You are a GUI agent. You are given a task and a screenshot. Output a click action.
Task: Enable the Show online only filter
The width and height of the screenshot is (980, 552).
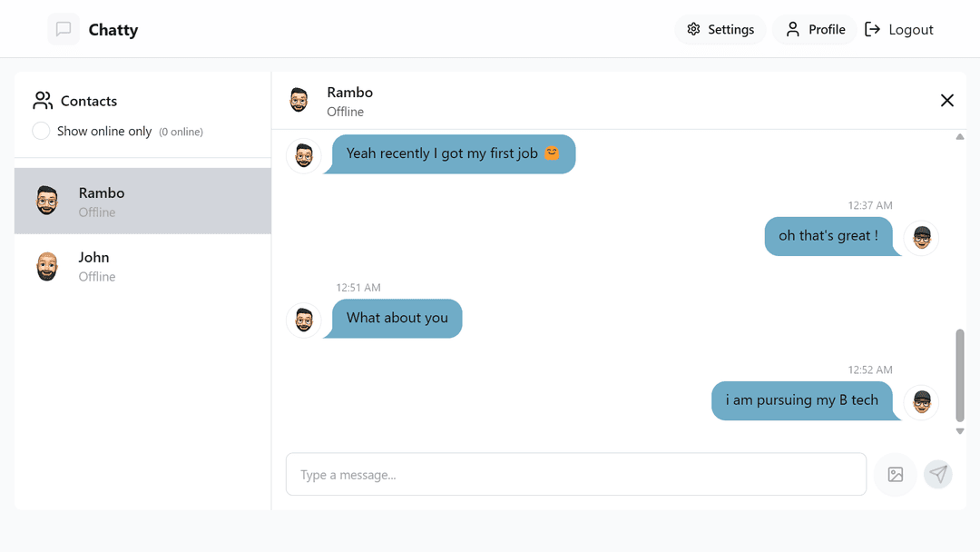[x=41, y=131]
